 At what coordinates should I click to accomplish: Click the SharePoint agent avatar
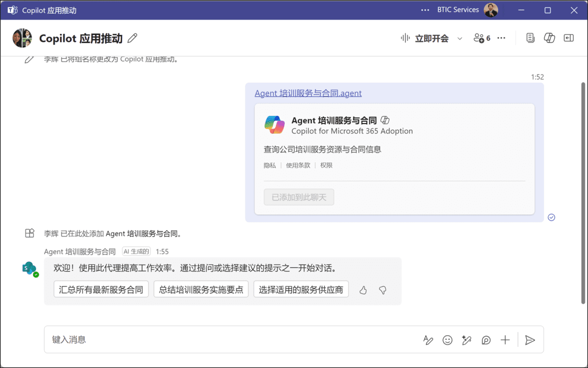30,269
